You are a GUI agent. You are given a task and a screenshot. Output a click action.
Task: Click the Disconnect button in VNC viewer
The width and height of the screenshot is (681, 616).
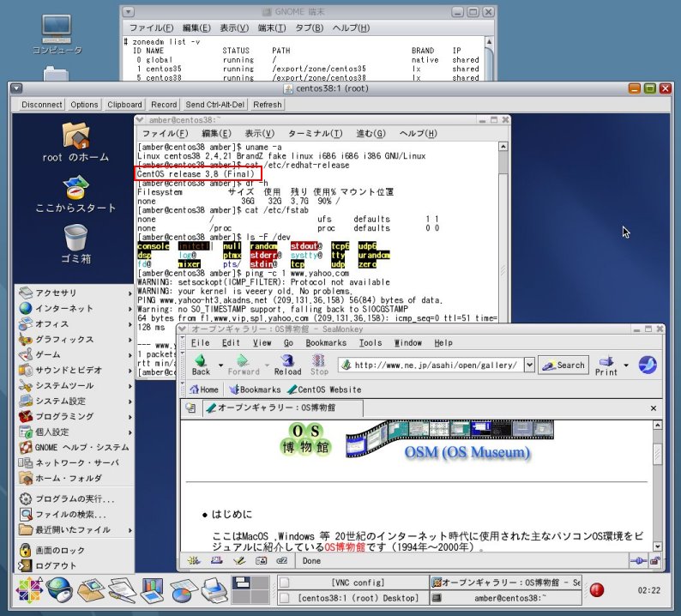(42, 105)
